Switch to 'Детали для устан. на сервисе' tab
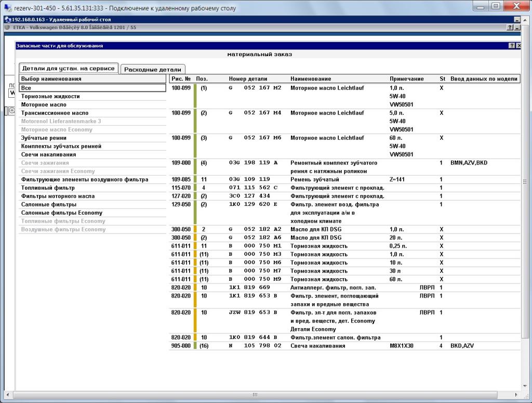 pos(69,68)
